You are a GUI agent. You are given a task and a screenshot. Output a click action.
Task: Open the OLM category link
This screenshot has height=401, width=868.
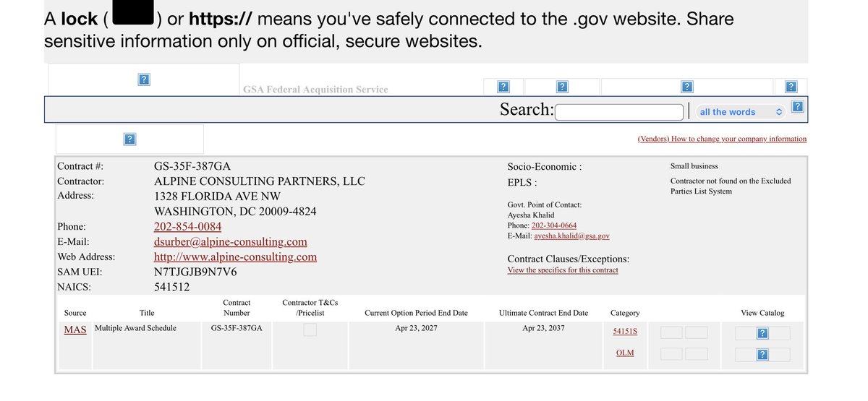pyautogui.click(x=625, y=353)
